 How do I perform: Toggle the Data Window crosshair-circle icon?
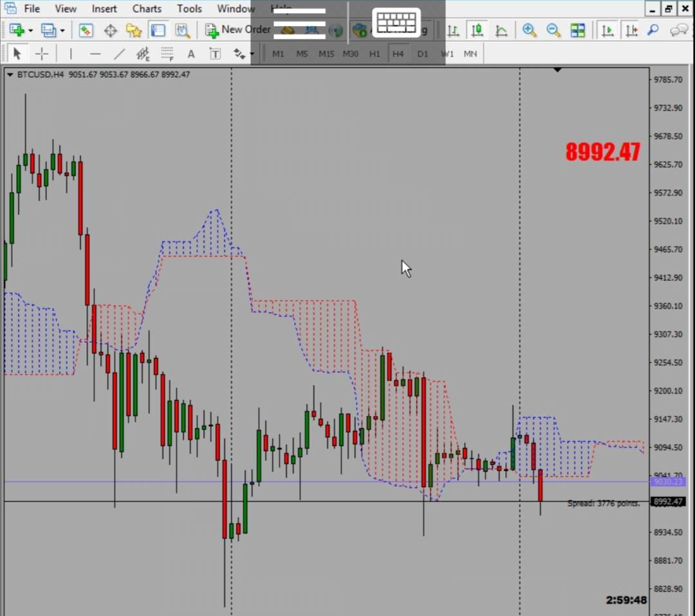point(110,30)
